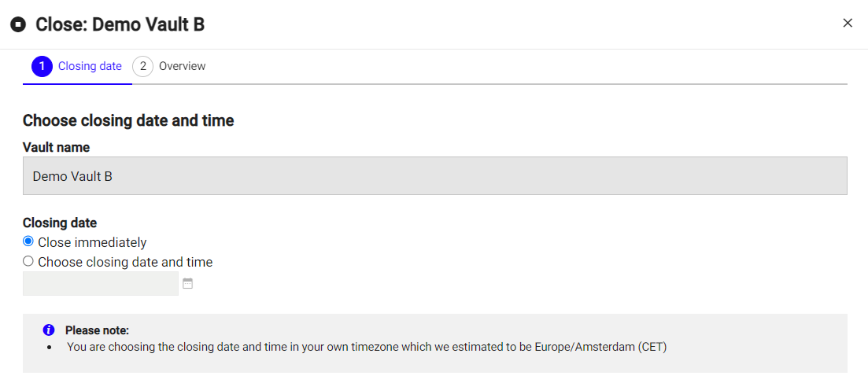Click the step 2 number badge

[142, 66]
